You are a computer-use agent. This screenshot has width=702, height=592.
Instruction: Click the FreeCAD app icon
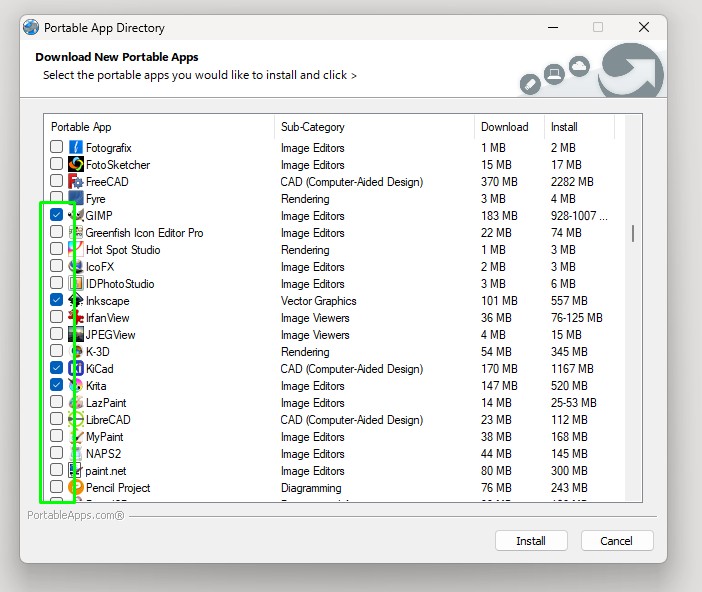coord(75,182)
